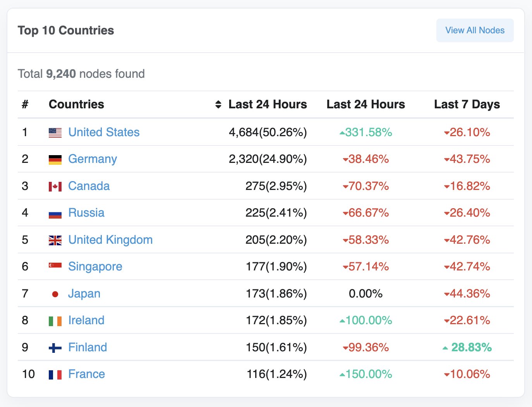This screenshot has width=532, height=407.
Task: Click the Countries column header
Action: pyautogui.click(x=76, y=104)
